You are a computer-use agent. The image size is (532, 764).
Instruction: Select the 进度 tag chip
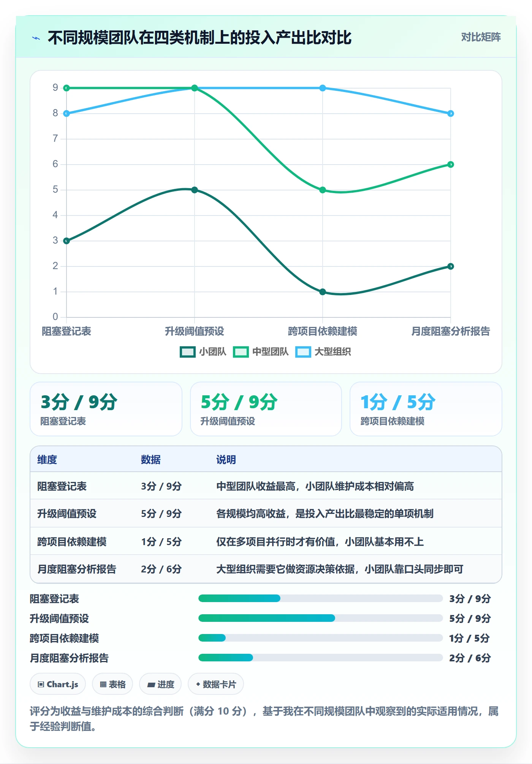[x=160, y=684]
